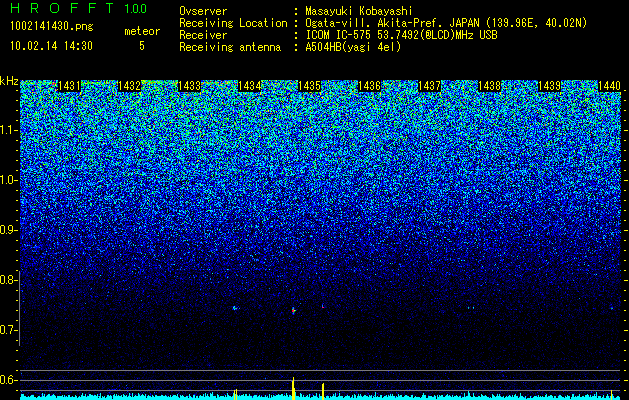The image size is (629, 400).
Task: Click the 0.7 kHz axis label
Action: 8,330
